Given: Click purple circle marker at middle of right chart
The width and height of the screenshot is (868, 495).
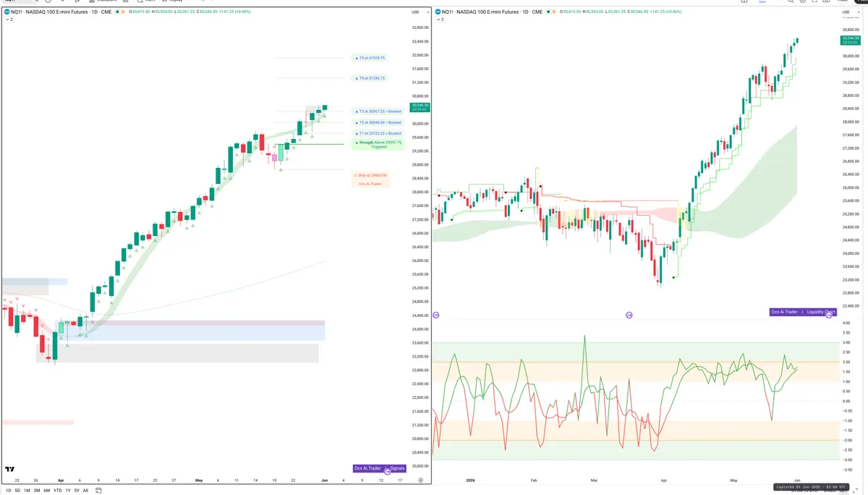Looking at the screenshot, I should point(629,315).
